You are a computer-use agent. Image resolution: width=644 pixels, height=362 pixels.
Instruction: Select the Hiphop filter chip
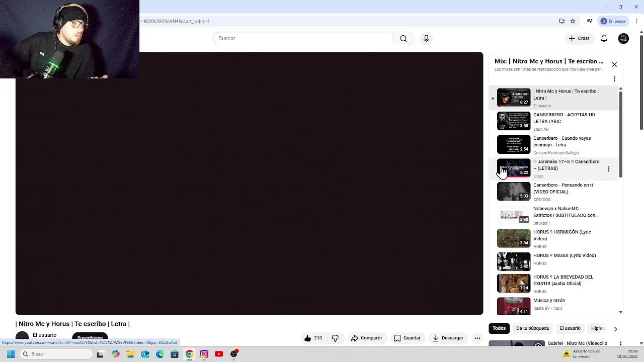(597, 328)
